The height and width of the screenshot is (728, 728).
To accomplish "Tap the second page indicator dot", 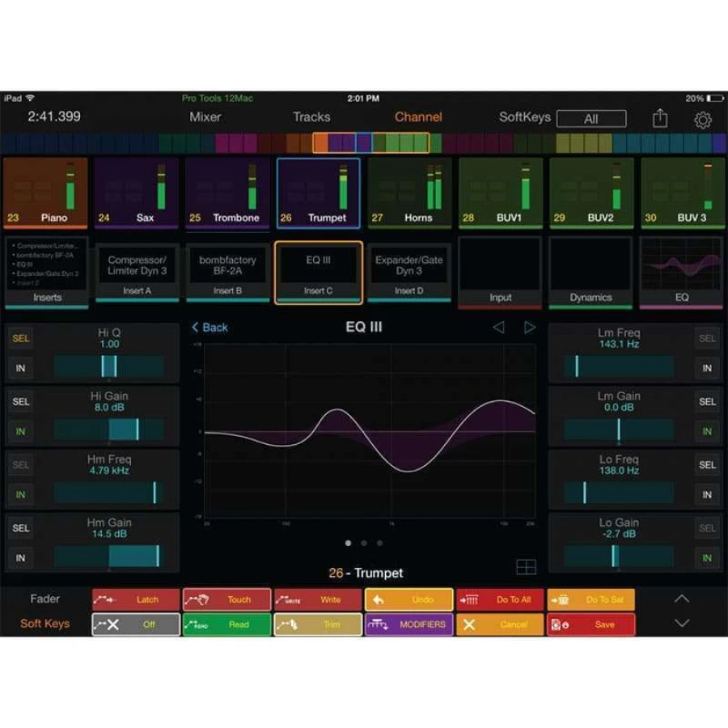I will [364, 543].
